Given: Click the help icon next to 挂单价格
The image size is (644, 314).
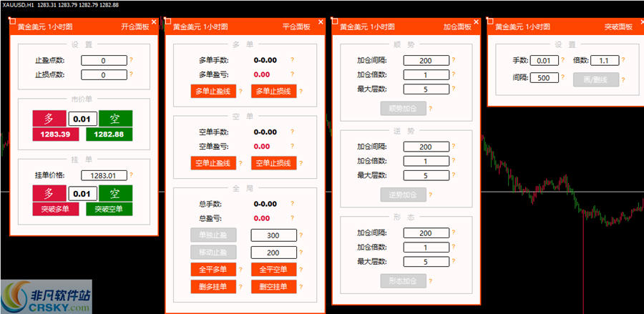Looking at the screenshot, I should click(x=132, y=175).
